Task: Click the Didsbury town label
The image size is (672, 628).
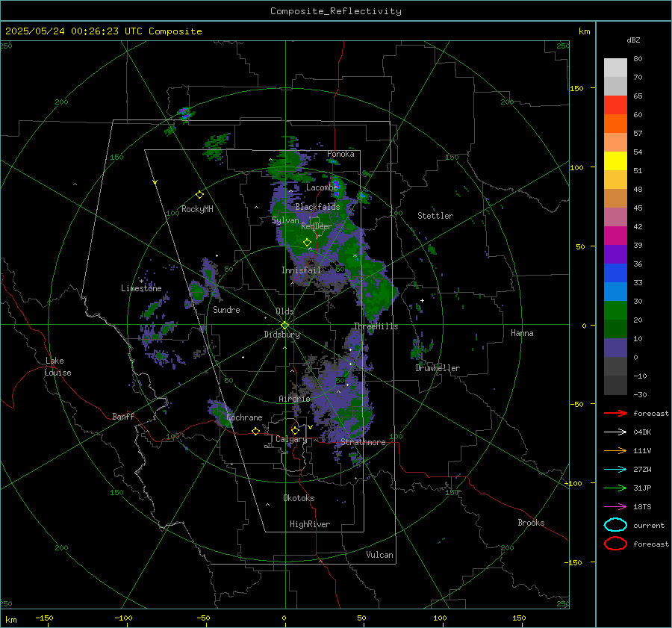Action: 281,335
